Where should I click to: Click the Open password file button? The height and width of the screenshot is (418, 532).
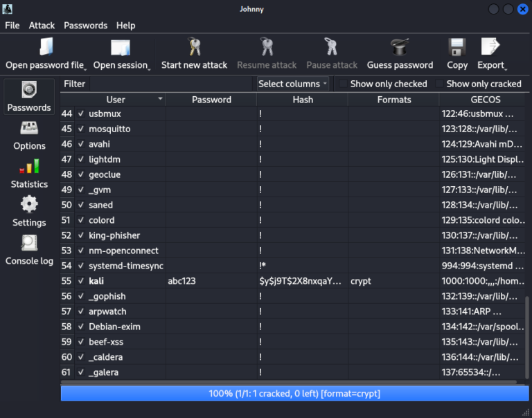45,55
